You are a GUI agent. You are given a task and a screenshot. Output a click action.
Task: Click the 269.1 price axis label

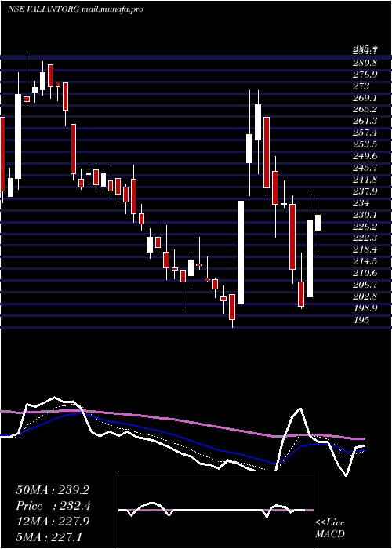366,98
